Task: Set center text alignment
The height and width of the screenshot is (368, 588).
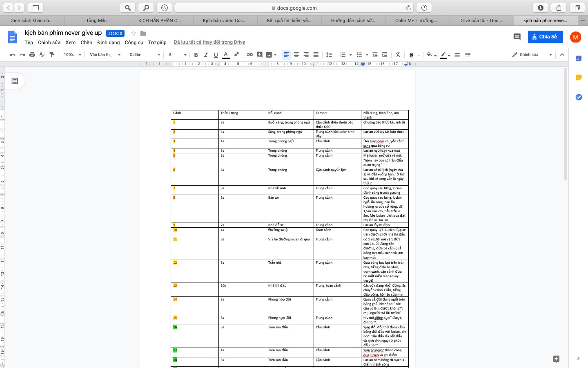Action: pos(296,55)
